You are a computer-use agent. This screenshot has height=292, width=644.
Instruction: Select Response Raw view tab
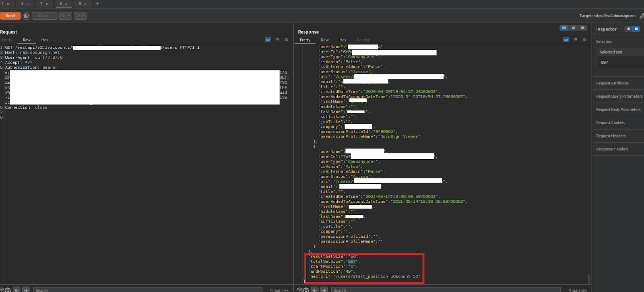click(325, 40)
